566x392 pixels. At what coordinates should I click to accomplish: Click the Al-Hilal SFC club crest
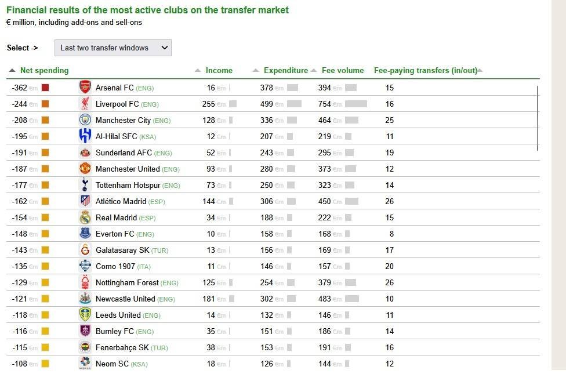[85, 136]
